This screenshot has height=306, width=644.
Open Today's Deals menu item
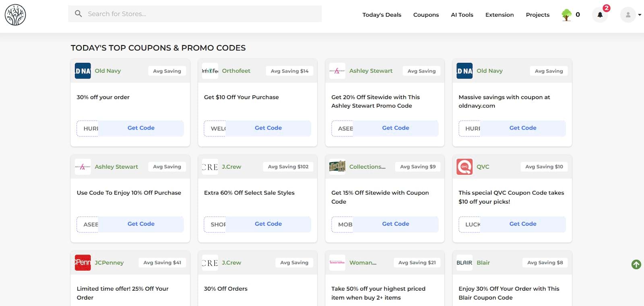tap(382, 15)
